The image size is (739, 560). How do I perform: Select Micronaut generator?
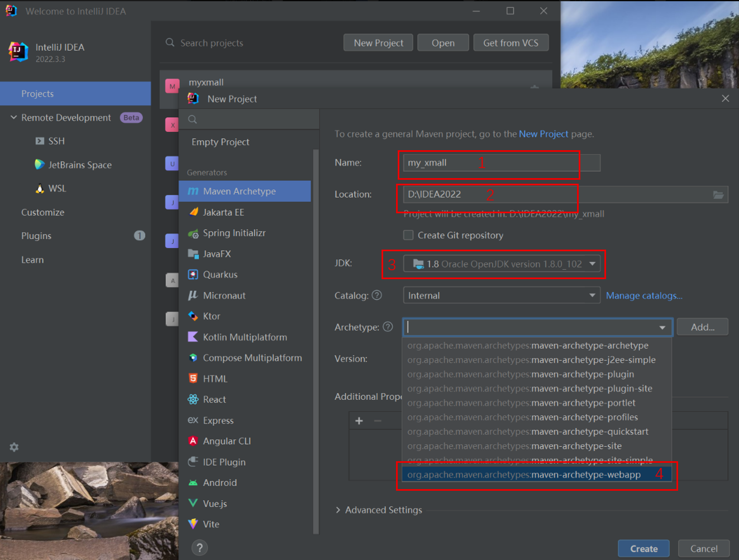click(x=245, y=295)
